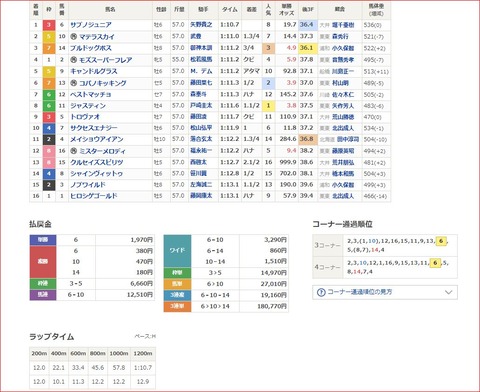Click the green frame 6 box for ジャスティン
This screenshot has width=480, height=392.
49,106
